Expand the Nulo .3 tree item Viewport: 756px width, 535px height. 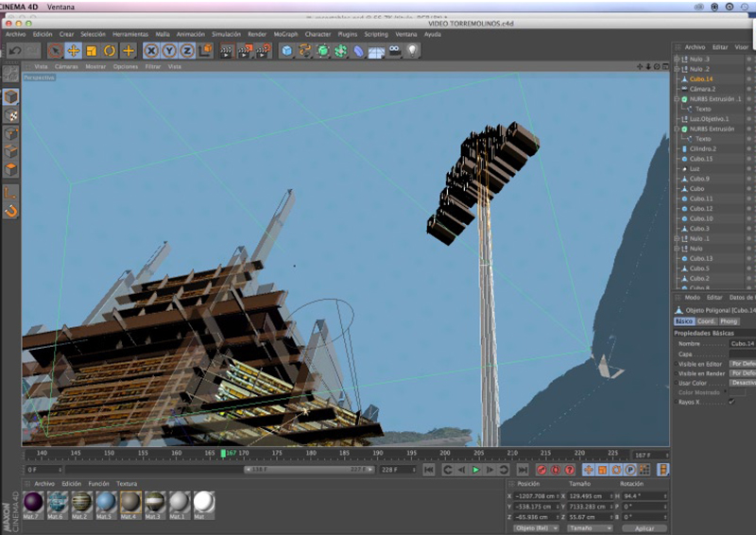[x=678, y=59]
